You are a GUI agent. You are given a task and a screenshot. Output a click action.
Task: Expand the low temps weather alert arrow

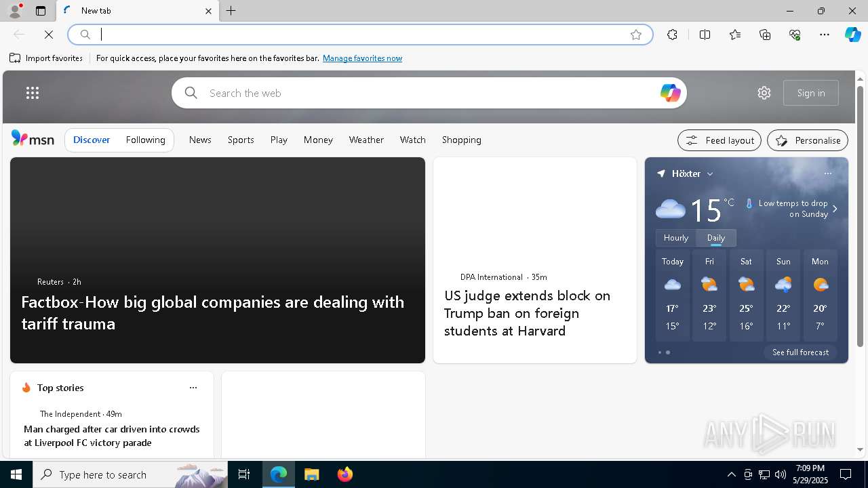[x=835, y=209]
